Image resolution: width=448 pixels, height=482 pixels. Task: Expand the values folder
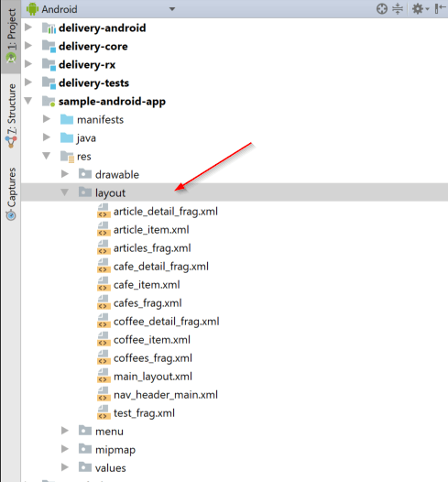click(65, 467)
